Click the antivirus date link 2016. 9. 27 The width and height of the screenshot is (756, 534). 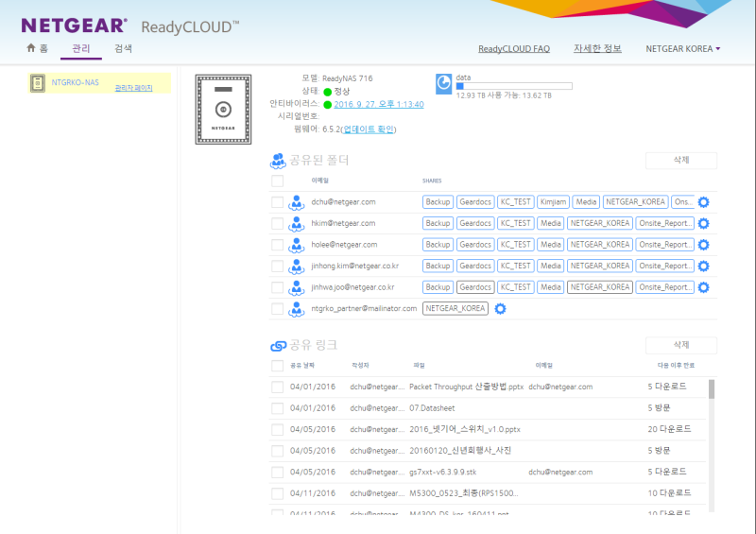(379, 104)
